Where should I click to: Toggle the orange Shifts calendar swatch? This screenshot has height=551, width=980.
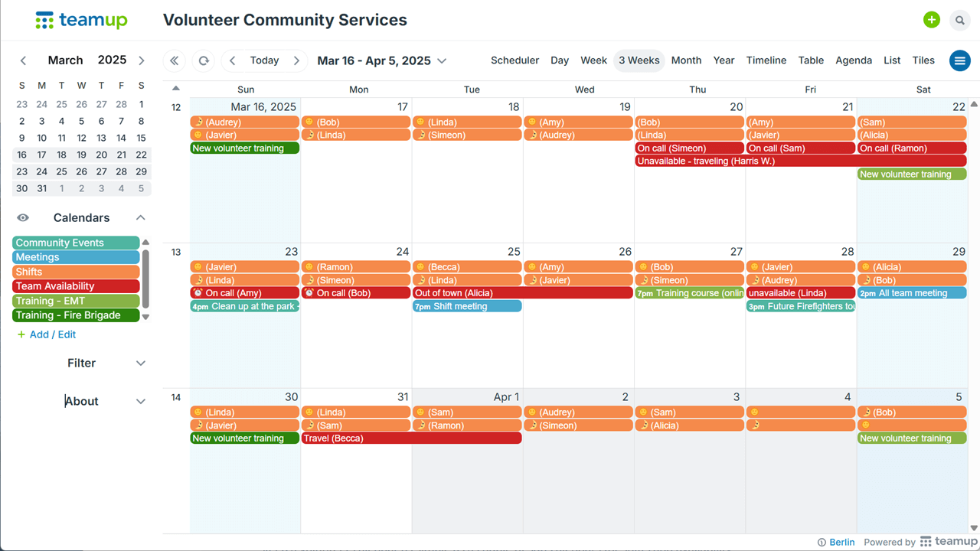(76, 272)
